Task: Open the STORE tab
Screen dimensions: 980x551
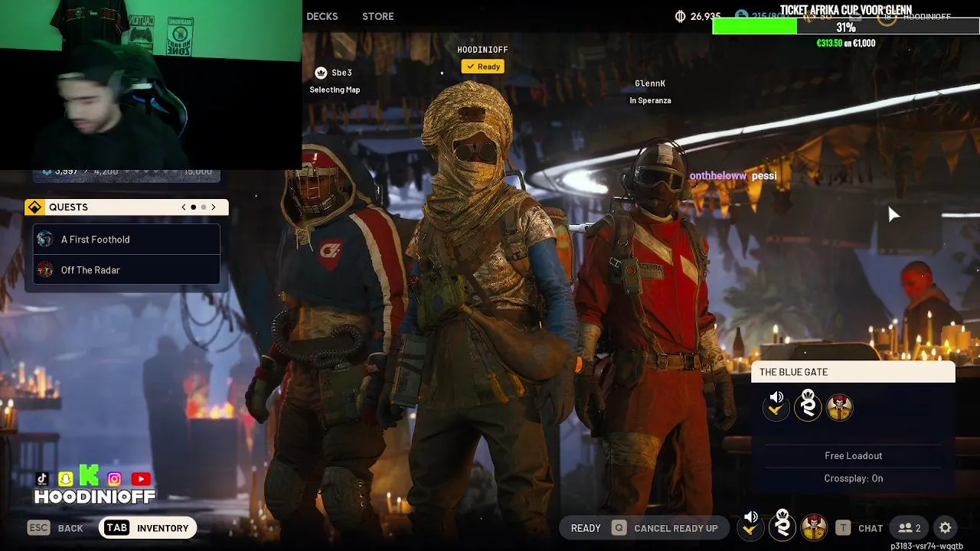Action: (378, 16)
